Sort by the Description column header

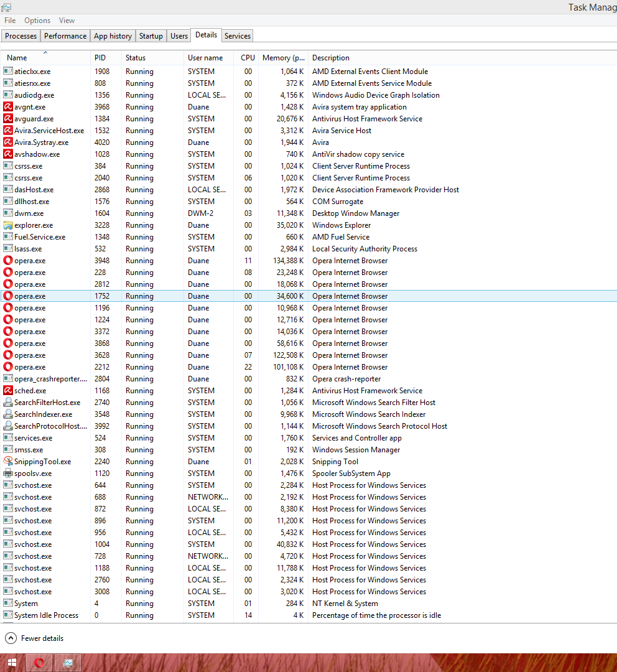[x=331, y=58]
